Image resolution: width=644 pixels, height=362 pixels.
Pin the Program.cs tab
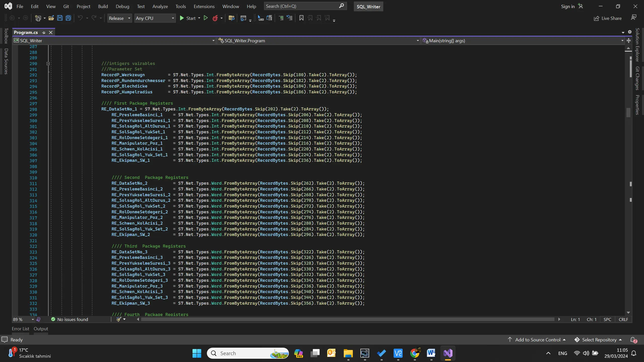(x=44, y=32)
